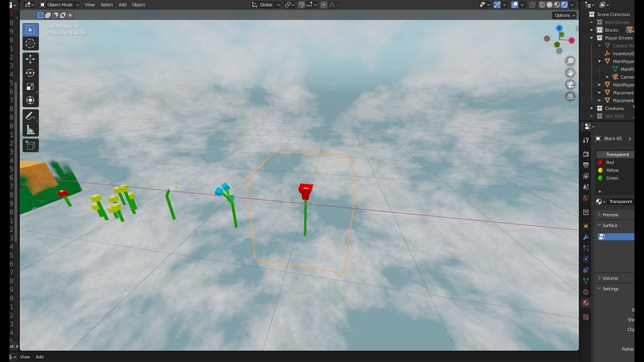Expand the Camera item in outliner
This screenshot has width=644, height=362.
pyautogui.click(x=607, y=77)
